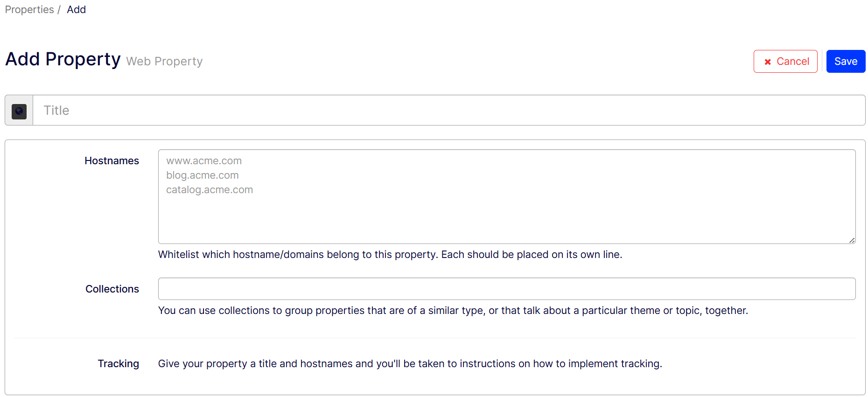Go back to the Properties breadcrumb
This screenshot has height=397, width=868.
[29, 10]
